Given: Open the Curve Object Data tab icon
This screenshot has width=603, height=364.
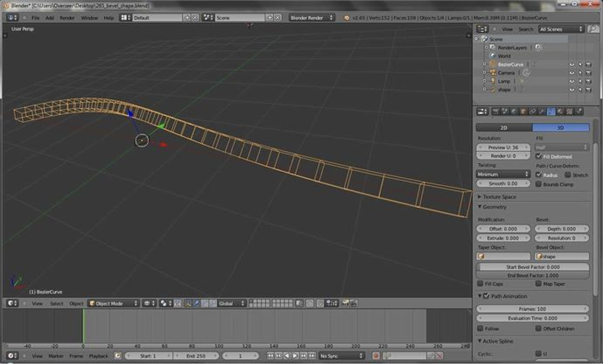Looking at the screenshot, I should pos(551,111).
